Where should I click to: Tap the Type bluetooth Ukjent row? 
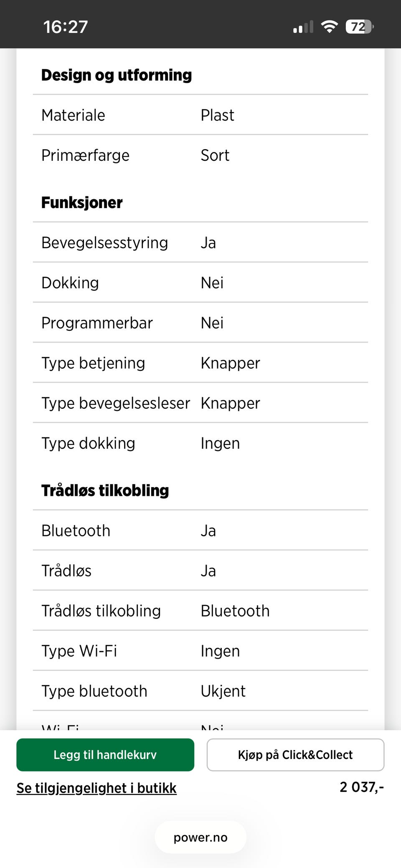pos(200,691)
